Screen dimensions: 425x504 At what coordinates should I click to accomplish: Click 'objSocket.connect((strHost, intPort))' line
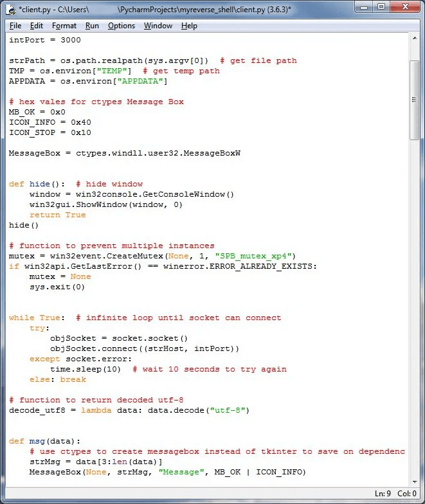[x=145, y=348]
